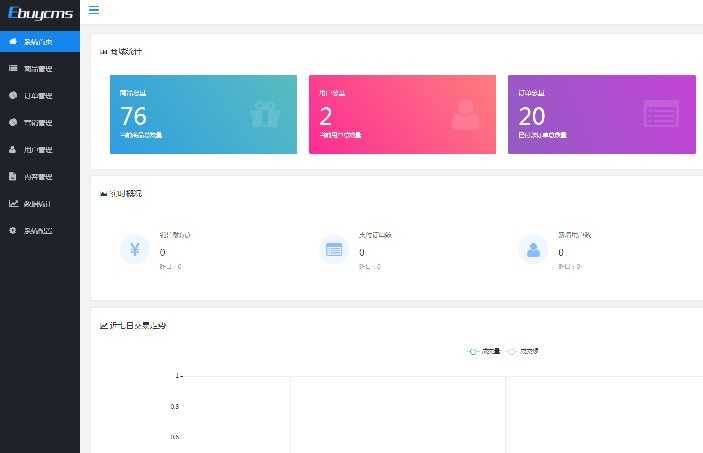Open the sidebar item with line-chart icon
Image resolution: width=703 pixels, height=453 pixels.
coord(40,204)
